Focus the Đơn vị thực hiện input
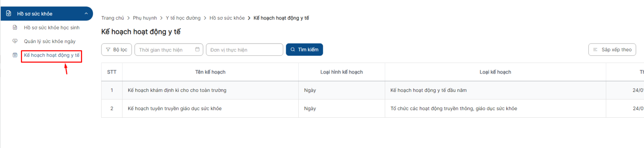 pyautogui.click(x=245, y=50)
